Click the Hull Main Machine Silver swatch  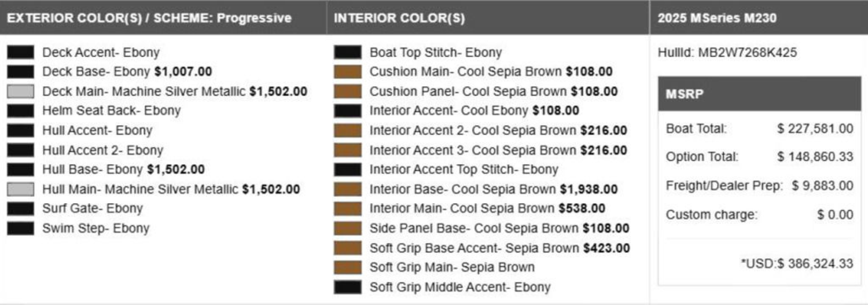tap(20, 189)
